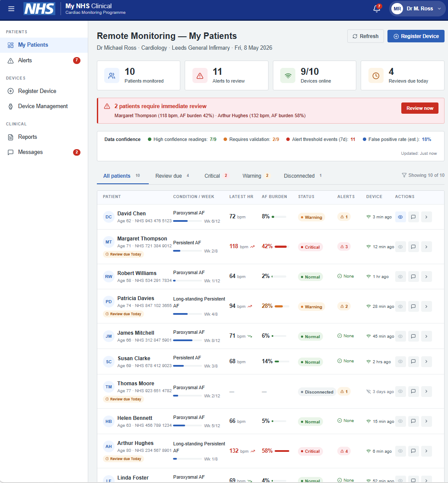The height and width of the screenshot is (483, 448).
Task: Message icon for Arthur Hughes
Action: pyautogui.click(x=413, y=451)
